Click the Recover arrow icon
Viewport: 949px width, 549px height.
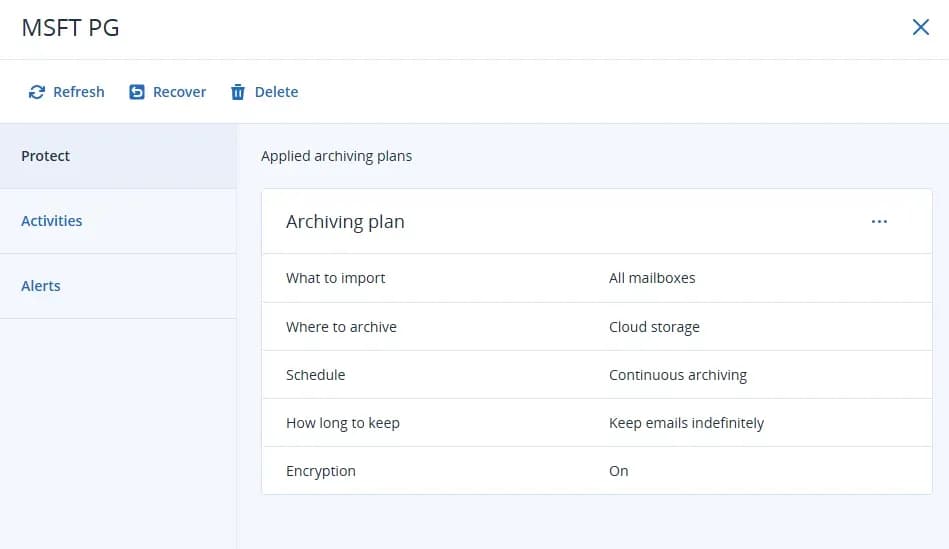coord(137,92)
